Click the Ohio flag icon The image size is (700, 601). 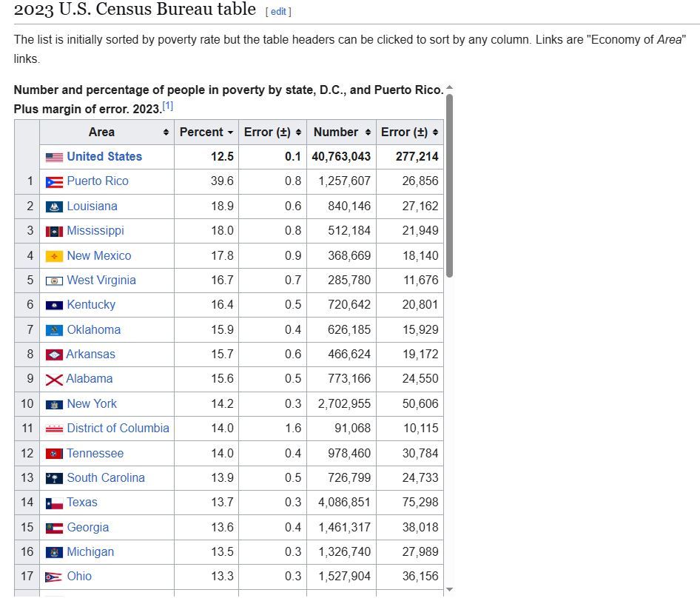(54, 577)
